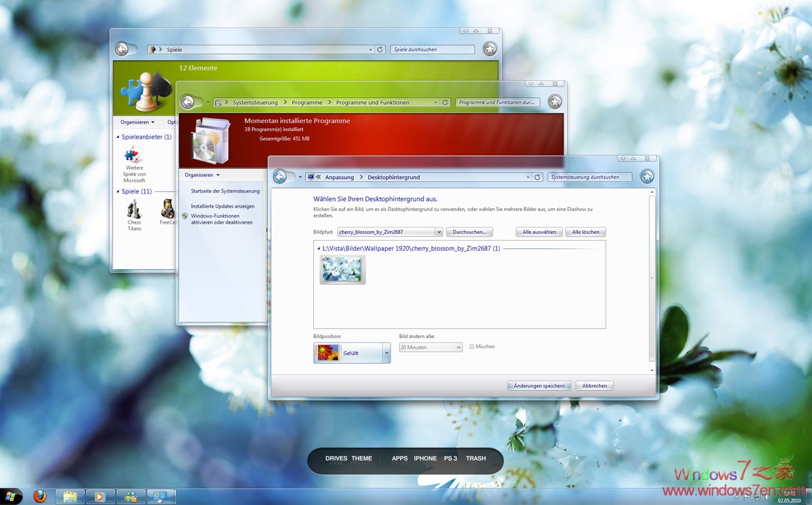812x505 pixels.
Task: Open Organisieren menu in Spiele window
Action: [137, 122]
